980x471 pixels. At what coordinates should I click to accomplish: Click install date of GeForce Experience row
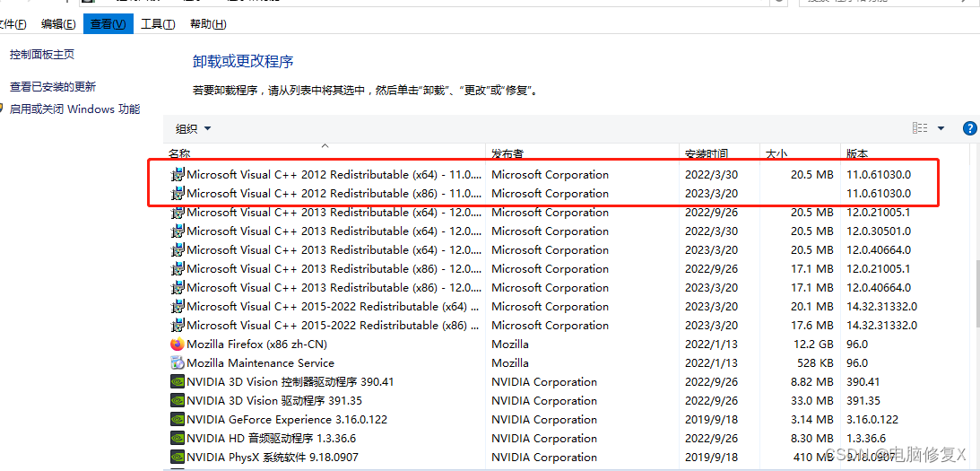coord(711,419)
